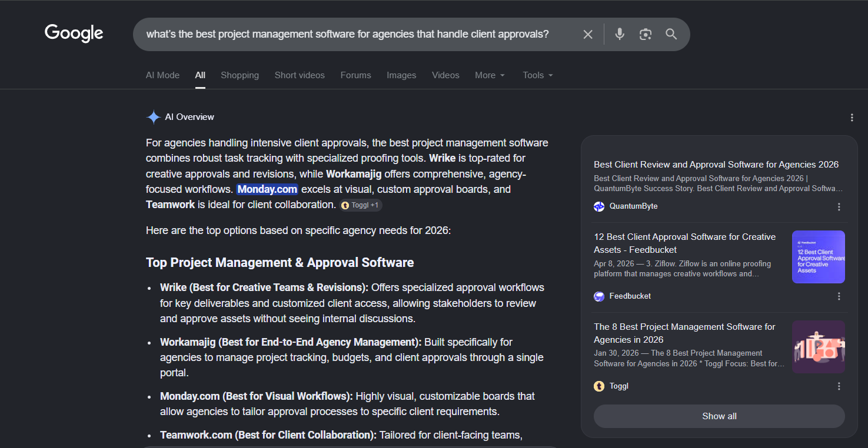
Task: Click the QuantumByte source favicon
Action: [x=599, y=206]
